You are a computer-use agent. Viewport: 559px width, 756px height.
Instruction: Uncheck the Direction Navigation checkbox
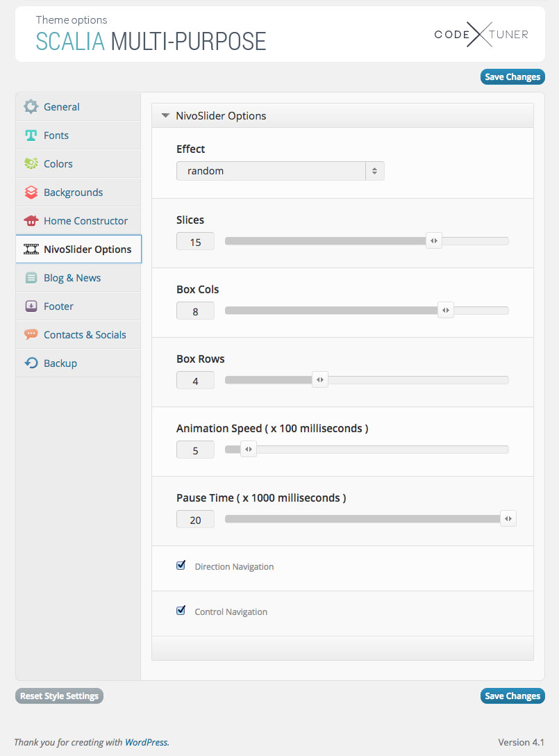[181, 566]
